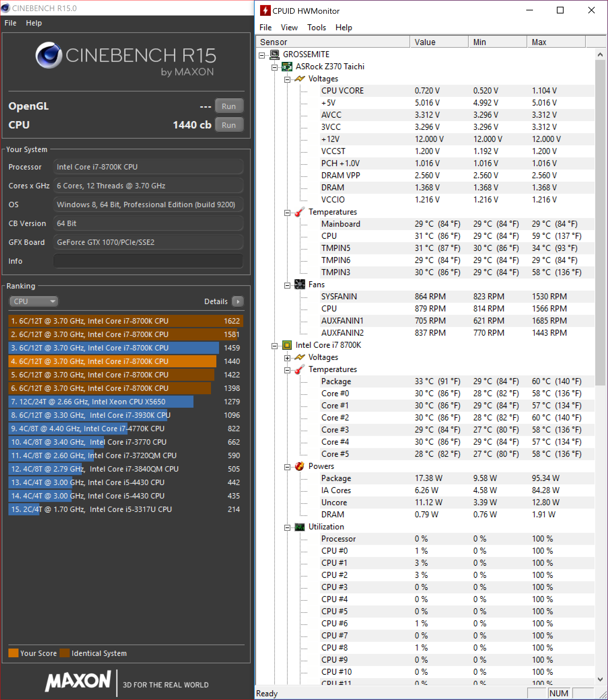Collapse the ASRock Z370 Taichi node
This screenshot has width=608, height=700.
[274, 67]
